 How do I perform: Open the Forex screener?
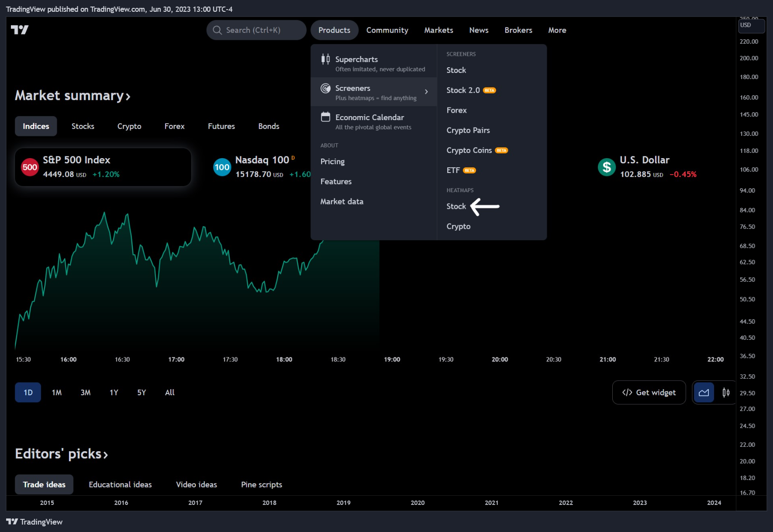tap(457, 111)
